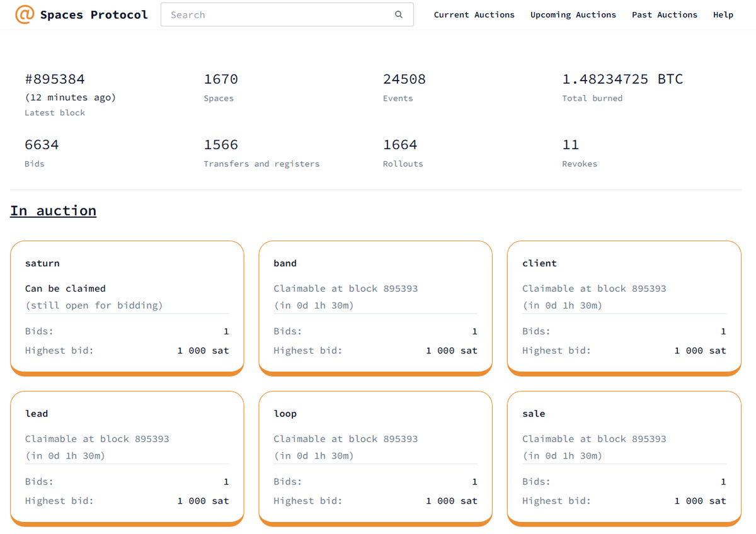Click the Spaces count 1670
756x534 pixels.
[x=220, y=79]
